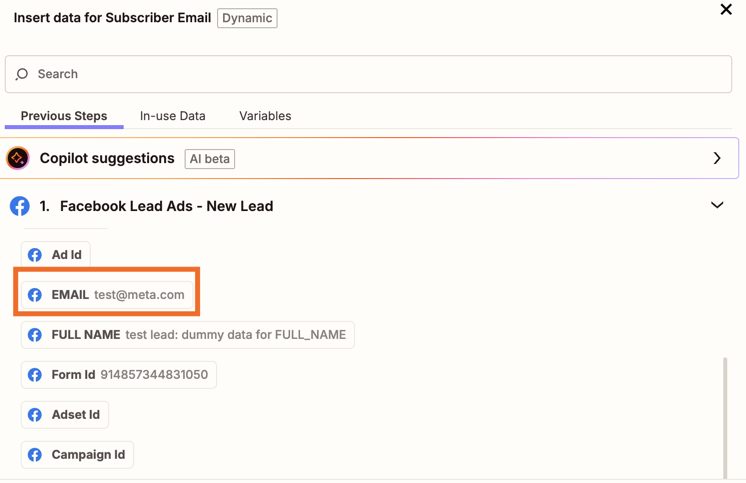Expand Copilot suggestions with the right chevron
This screenshot has height=483, width=746.
click(717, 158)
